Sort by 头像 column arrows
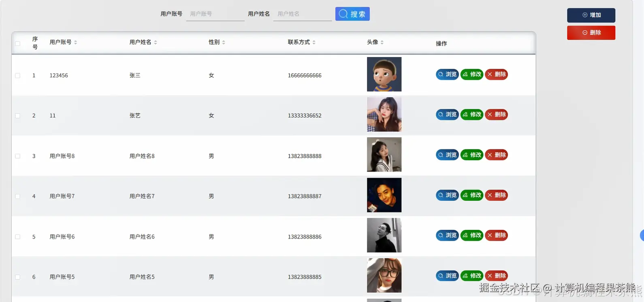 tap(382, 43)
